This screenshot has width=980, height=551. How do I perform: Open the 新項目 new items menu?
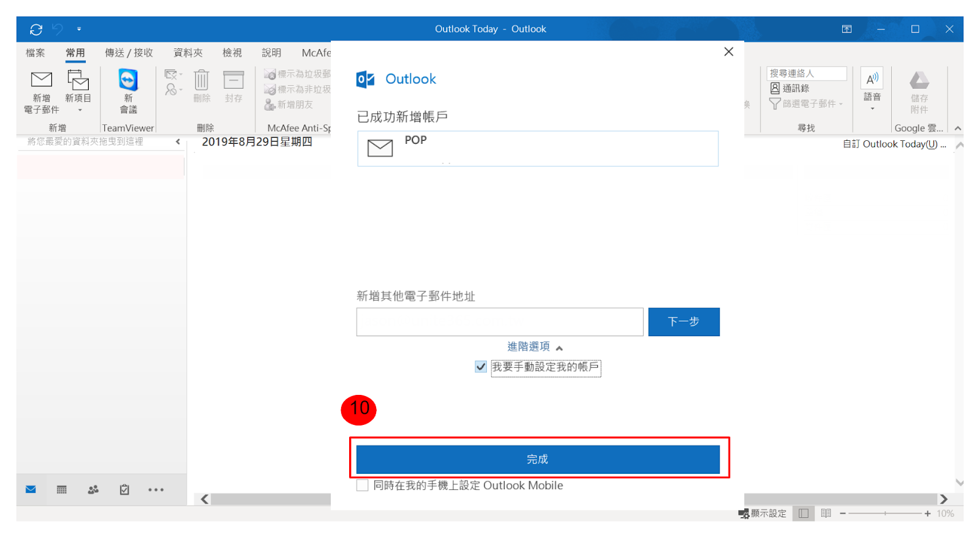coord(78,92)
